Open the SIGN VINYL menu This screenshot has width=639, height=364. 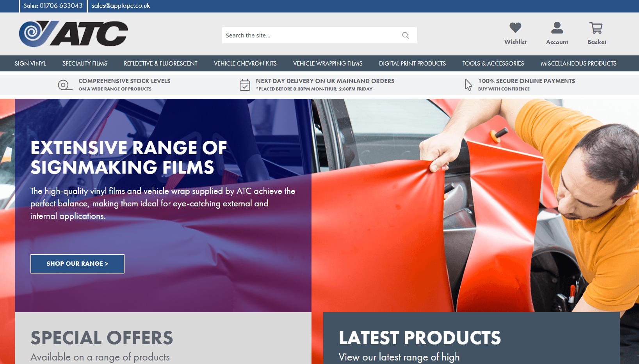[x=30, y=63]
